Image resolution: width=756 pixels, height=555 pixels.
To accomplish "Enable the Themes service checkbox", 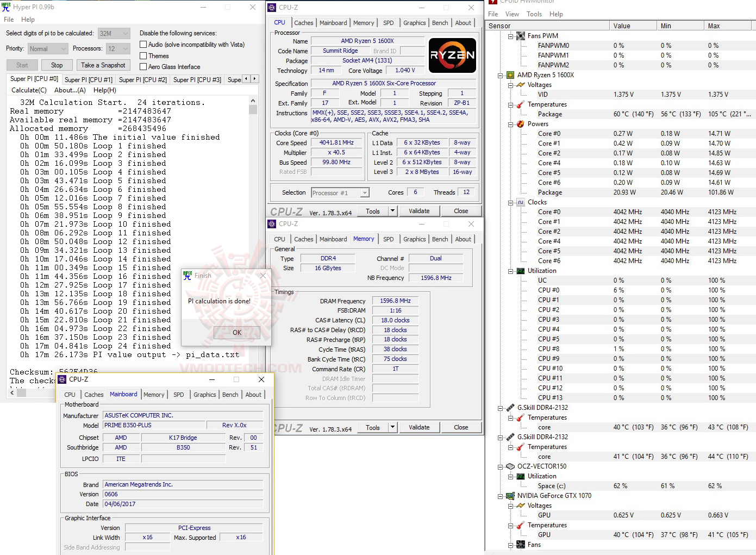I will (144, 55).
